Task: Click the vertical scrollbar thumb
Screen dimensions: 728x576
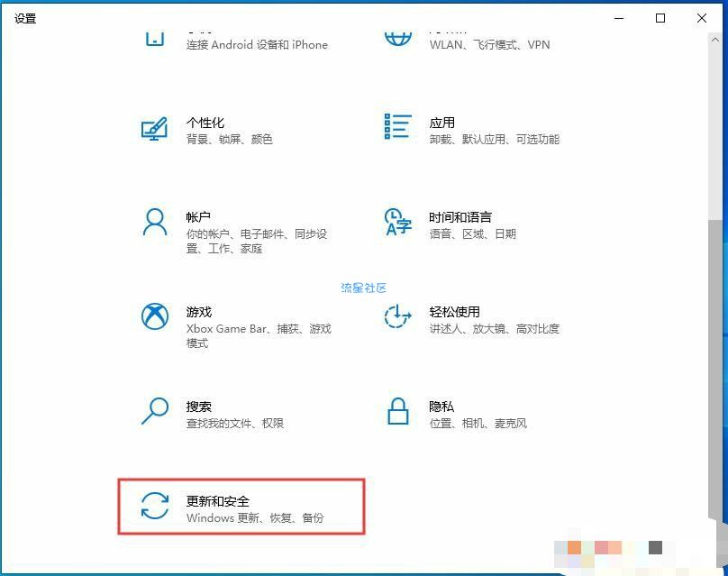Action: pyautogui.click(x=715, y=370)
